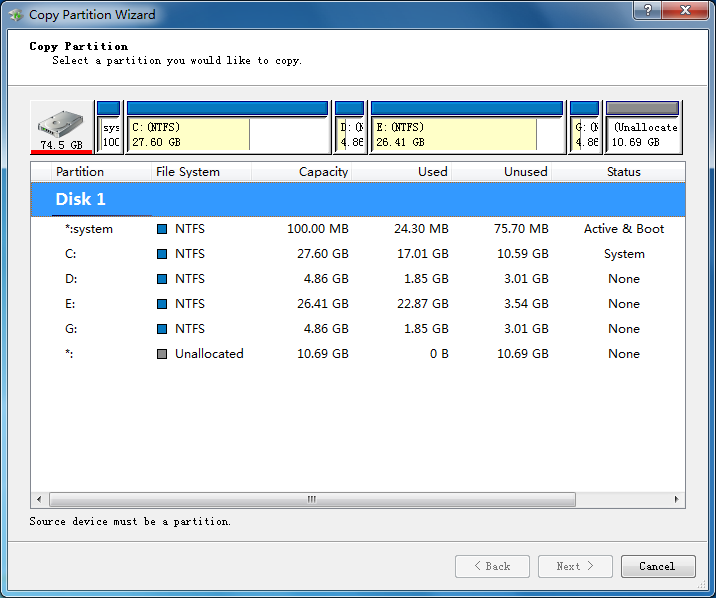The height and width of the screenshot is (598, 716).
Task: Select the E: (NTFS) 26.41 GB block
Action: point(467,127)
